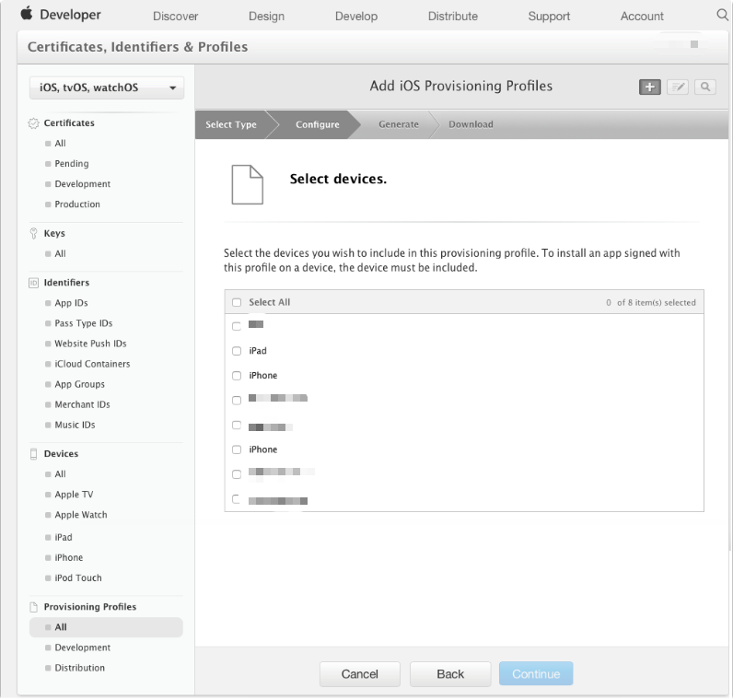Screen dimensions: 733x700
Task: Open Pending certificates
Action: point(72,164)
